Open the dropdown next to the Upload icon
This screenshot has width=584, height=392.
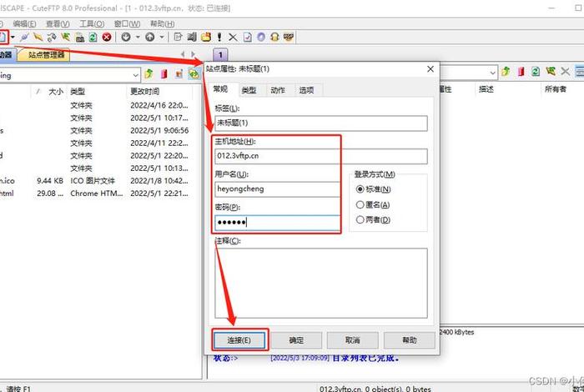pyautogui.click(x=162, y=37)
